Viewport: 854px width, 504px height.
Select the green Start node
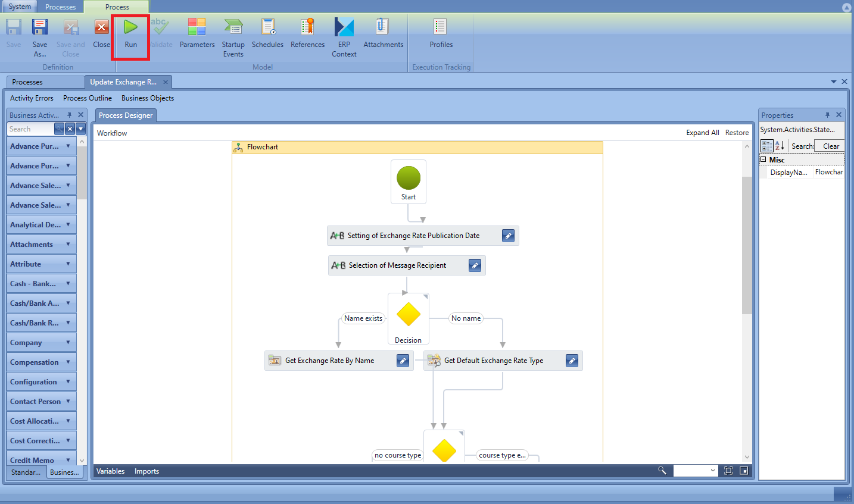point(409,178)
